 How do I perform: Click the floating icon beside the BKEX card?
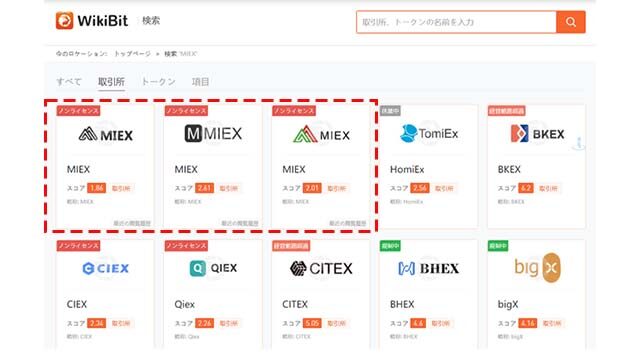pos(579,144)
